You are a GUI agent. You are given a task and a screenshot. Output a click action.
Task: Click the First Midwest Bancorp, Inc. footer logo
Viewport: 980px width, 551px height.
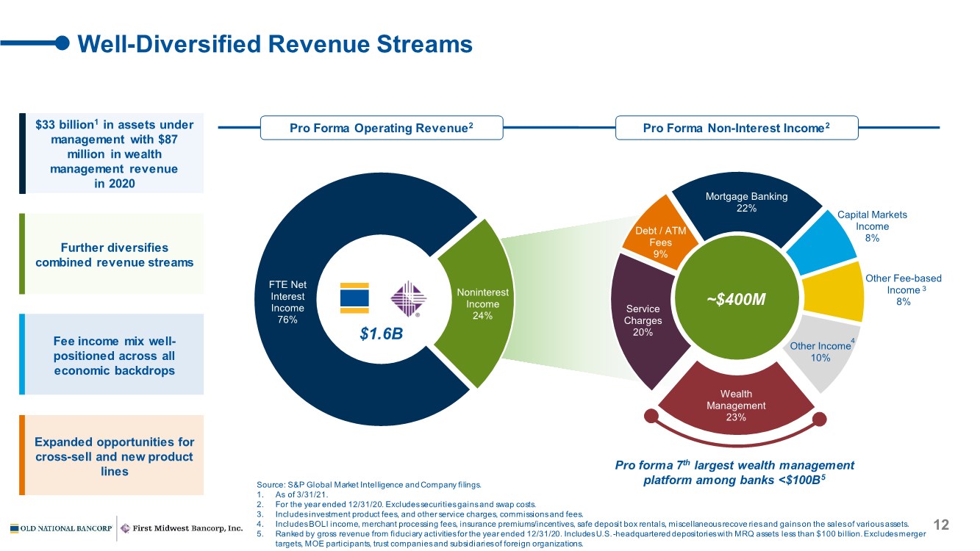coord(182,528)
